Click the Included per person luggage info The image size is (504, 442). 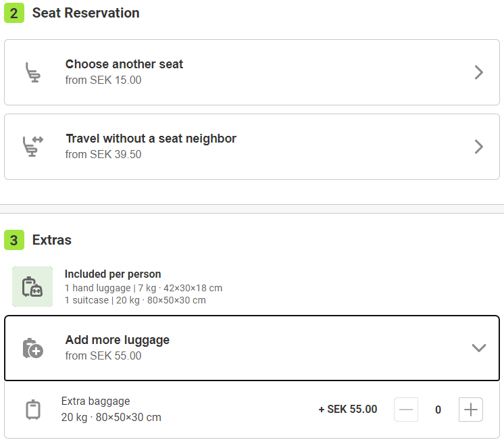(x=113, y=274)
